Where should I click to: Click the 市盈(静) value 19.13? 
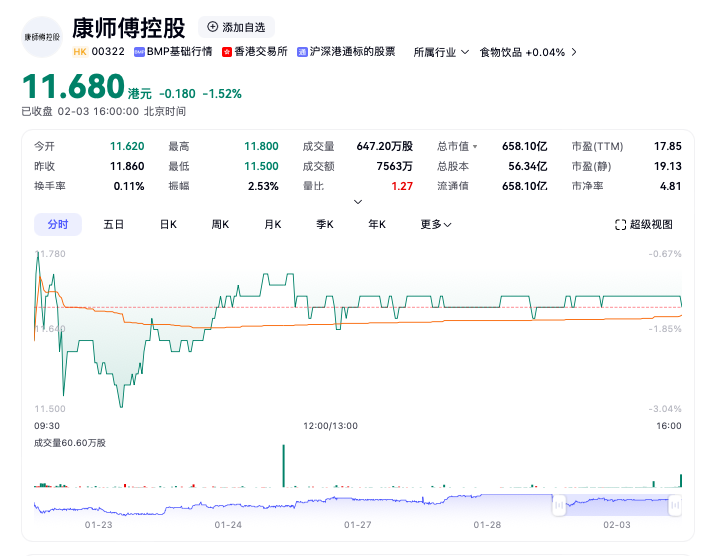click(668, 166)
